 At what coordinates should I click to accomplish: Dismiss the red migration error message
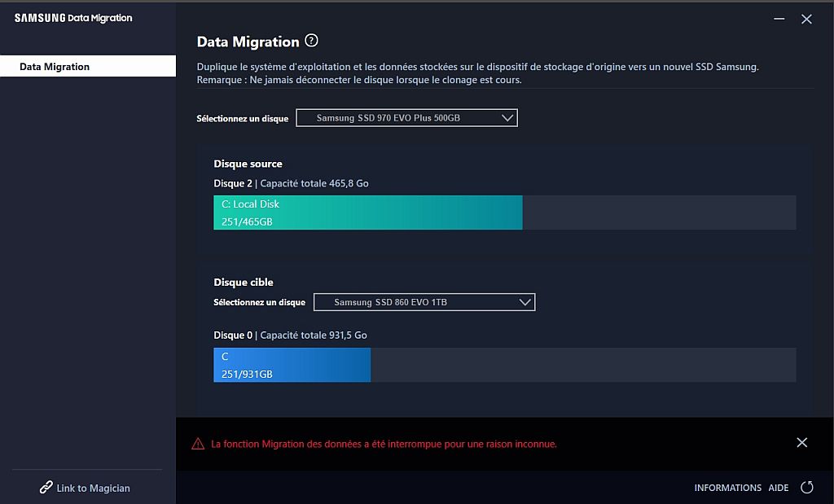click(x=802, y=442)
